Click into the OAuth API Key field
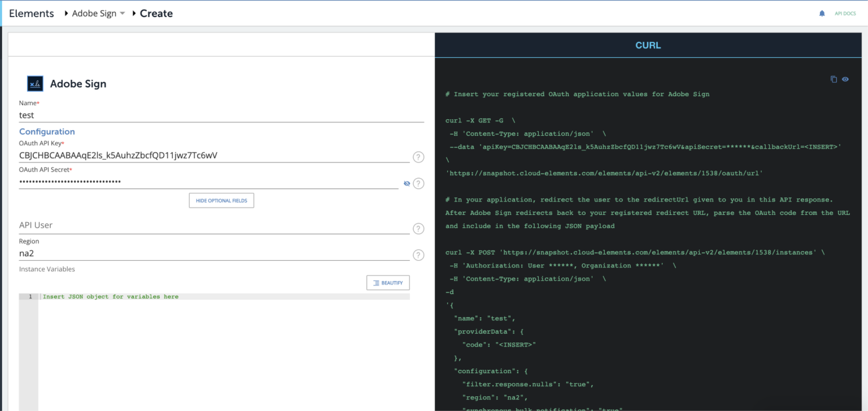Viewport: 868px width, 411px height. 215,155
